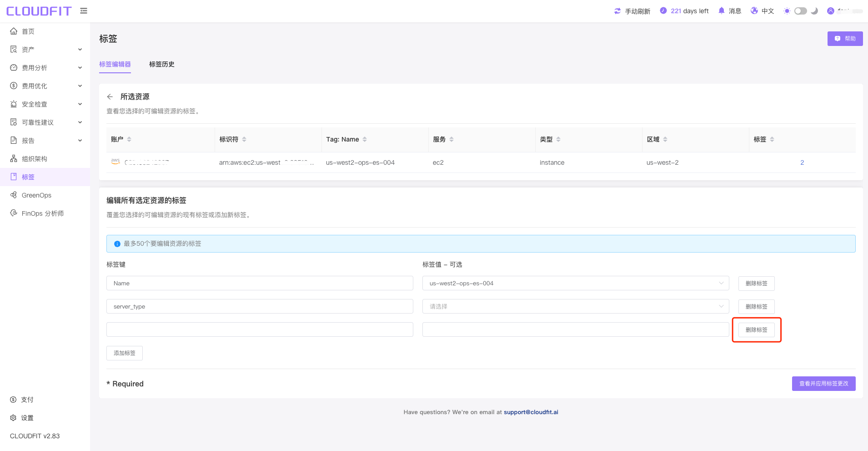Screen dimensions: 868x451
Task: Sort by the 服务 column
Action: coord(452,139)
